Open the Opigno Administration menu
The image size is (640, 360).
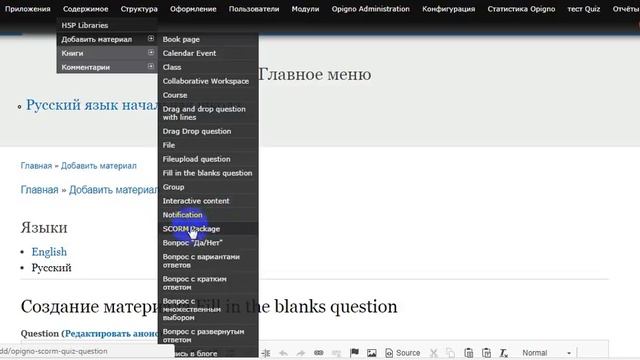point(371,9)
